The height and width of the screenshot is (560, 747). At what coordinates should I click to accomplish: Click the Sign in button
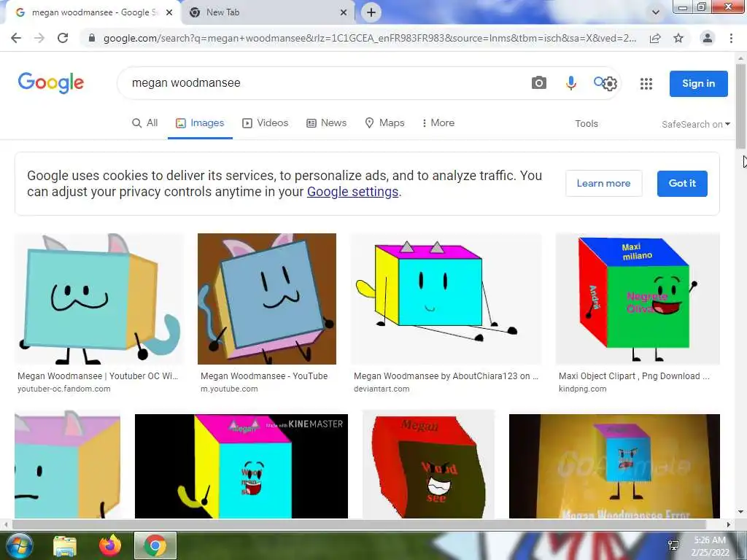pyautogui.click(x=698, y=83)
